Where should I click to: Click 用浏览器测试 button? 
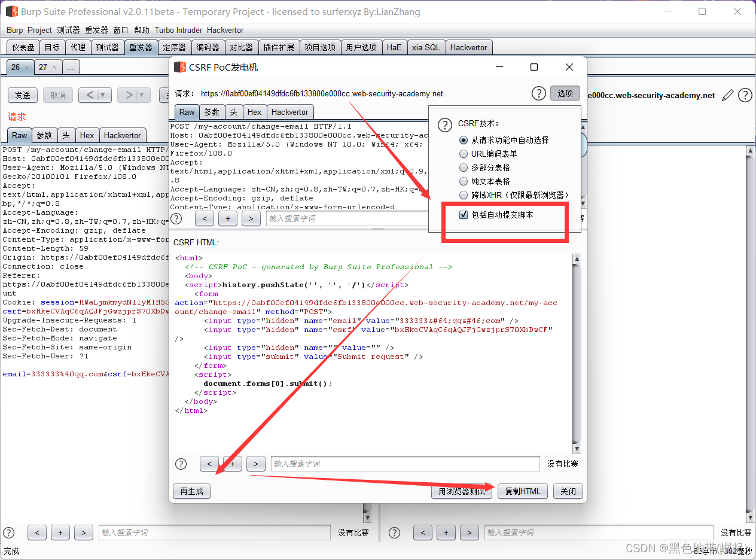pos(462,491)
